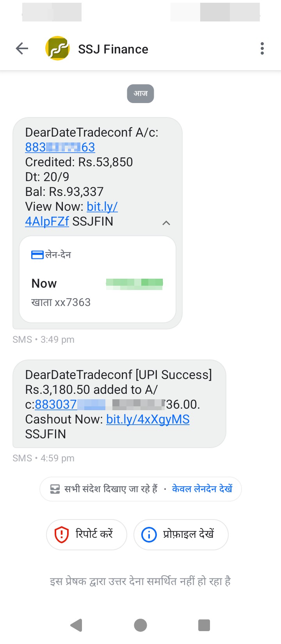Tap the inbox icon beside सभी संदेश

(x=55, y=489)
